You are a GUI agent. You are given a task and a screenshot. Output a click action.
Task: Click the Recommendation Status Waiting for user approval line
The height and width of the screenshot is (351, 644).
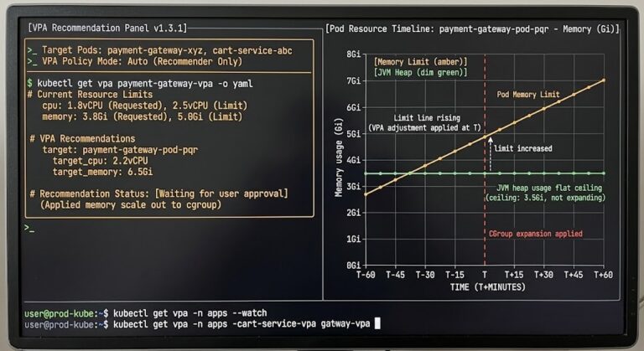pos(159,194)
